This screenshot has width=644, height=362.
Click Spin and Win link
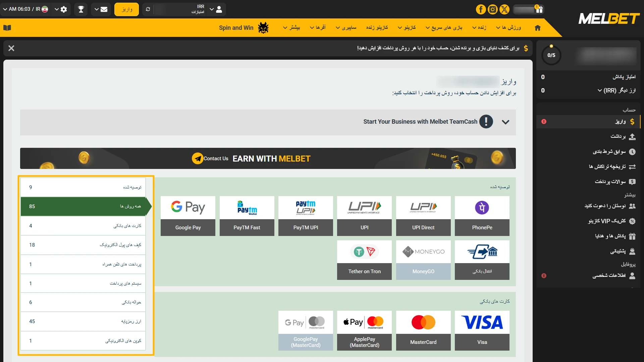coord(236,28)
